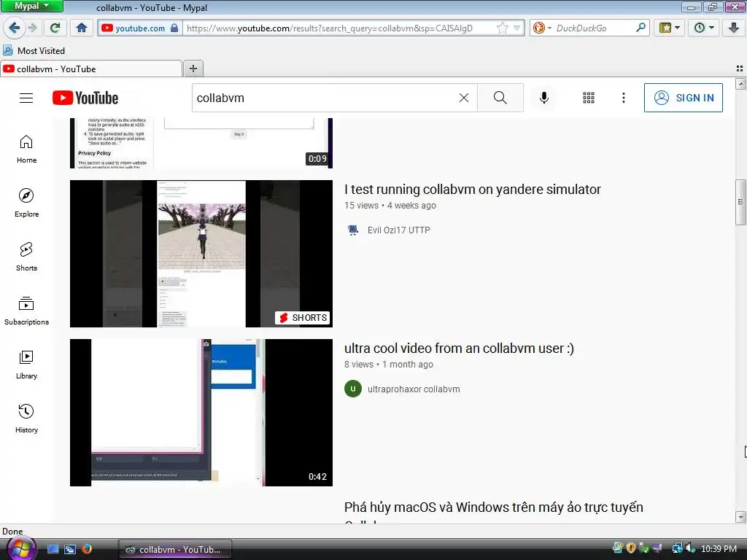Image resolution: width=747 pixels, height=560 pixels.
Task: Open YouTube settings three-dot menu
Action: point(624,98)
